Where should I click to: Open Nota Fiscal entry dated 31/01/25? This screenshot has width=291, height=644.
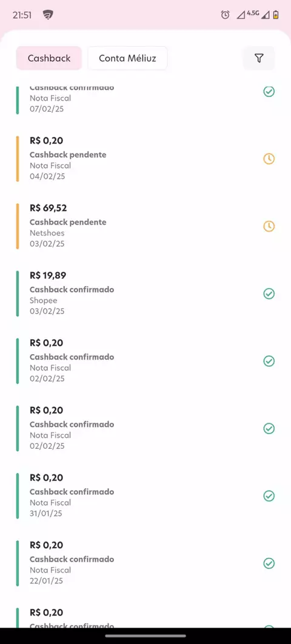145,495
